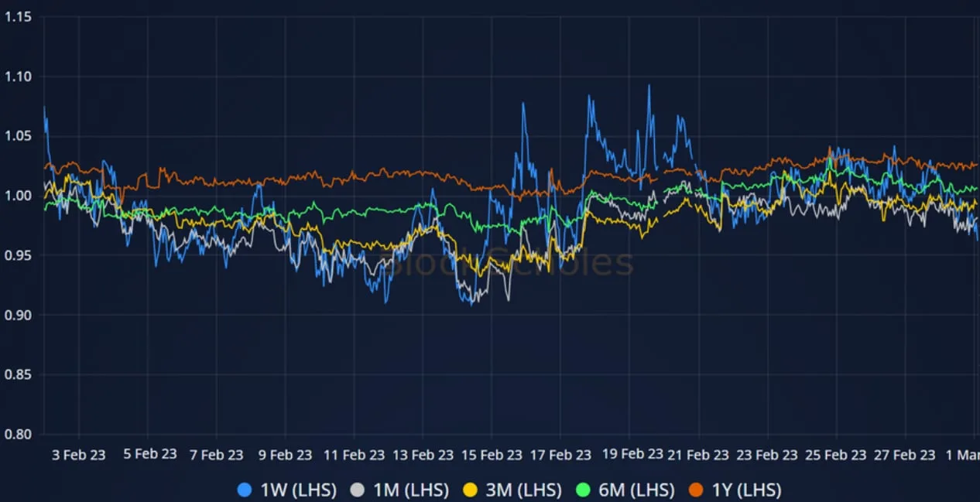This screenshot has width=980, height=502.
Task: Click the 23 Feb 23 axis label
Action: [766, 455]
